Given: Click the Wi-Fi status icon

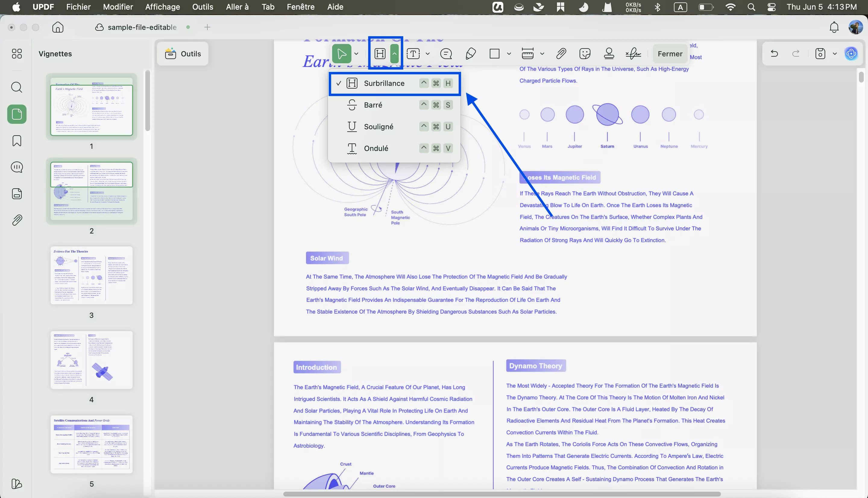Looking at the screenshot, I should pyautogui.click(x=730, y=7).
